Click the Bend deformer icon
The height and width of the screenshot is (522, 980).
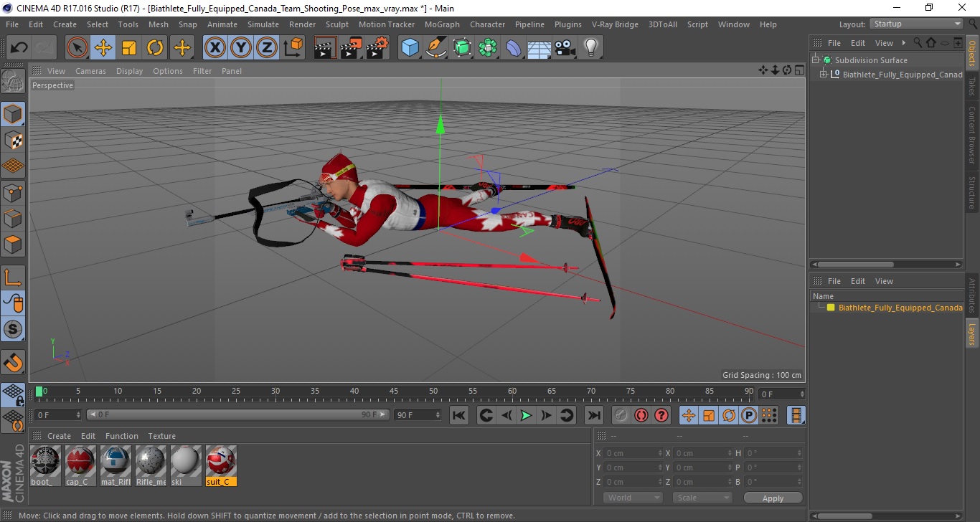(x=514, y=48)
